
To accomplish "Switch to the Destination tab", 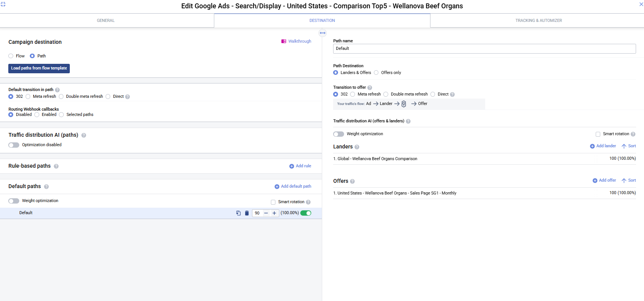I will point(322,20).
